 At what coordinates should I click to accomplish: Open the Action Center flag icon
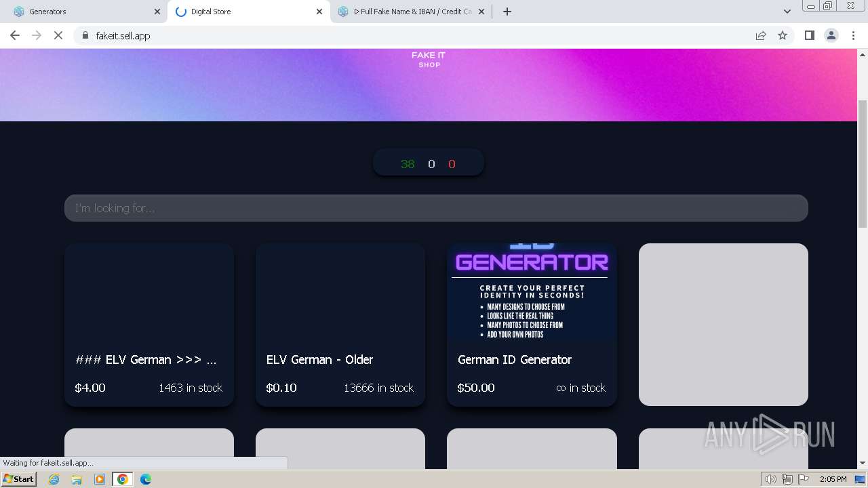804,479
